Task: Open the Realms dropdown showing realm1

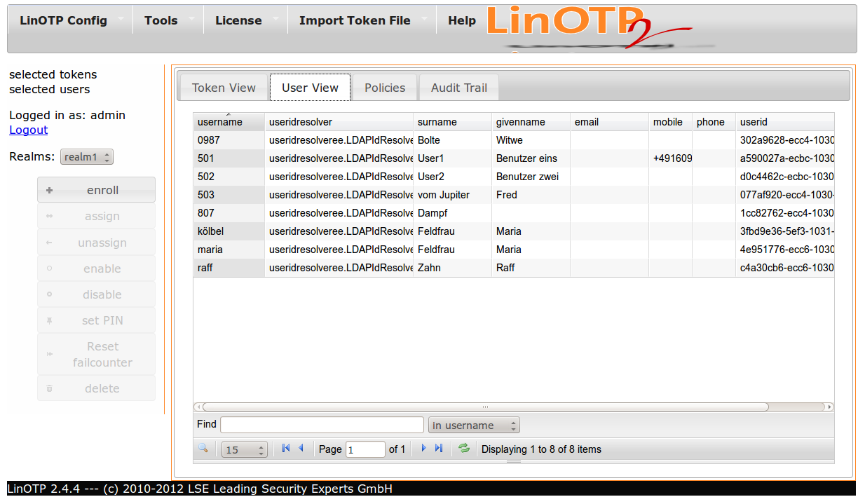Action: pyautogui.click(x=86, y=157)
